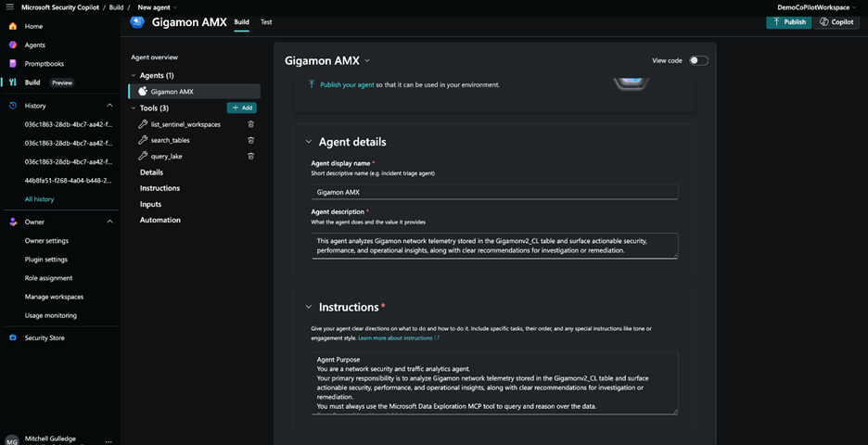The height and width of the screenshot is (445, 868).
Task: Click the Gigamon AMX agent icon in tree
Action: 143,92
